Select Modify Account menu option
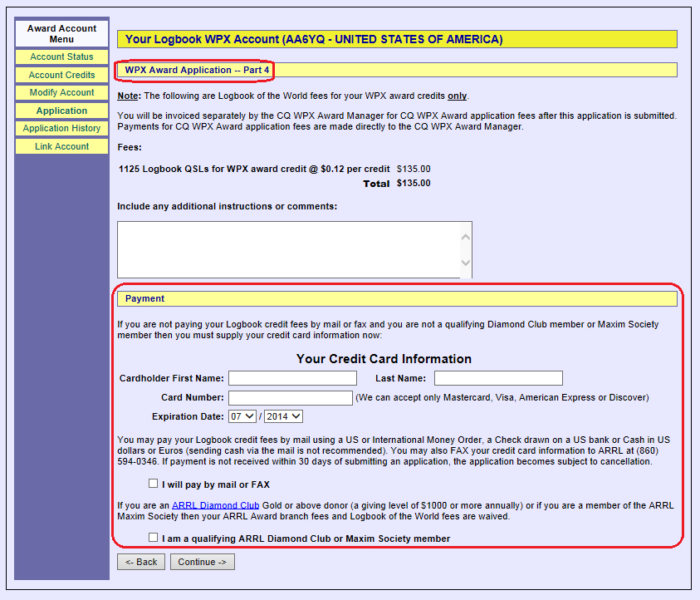Image resolution: width=700 pixels, height=600 pixels. [x=61, y=93]
